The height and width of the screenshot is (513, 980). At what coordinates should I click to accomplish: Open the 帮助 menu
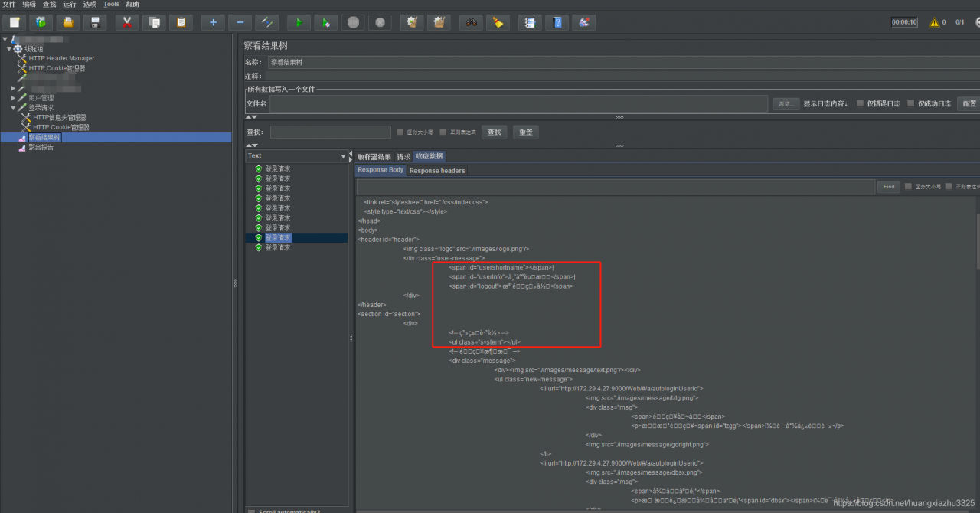(x=132, y=5)
